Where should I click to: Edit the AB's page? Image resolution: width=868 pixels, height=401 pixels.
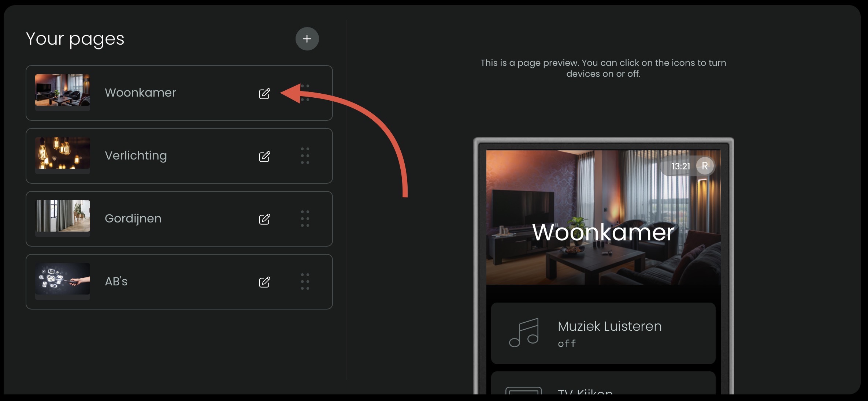[x=264, y=282]
